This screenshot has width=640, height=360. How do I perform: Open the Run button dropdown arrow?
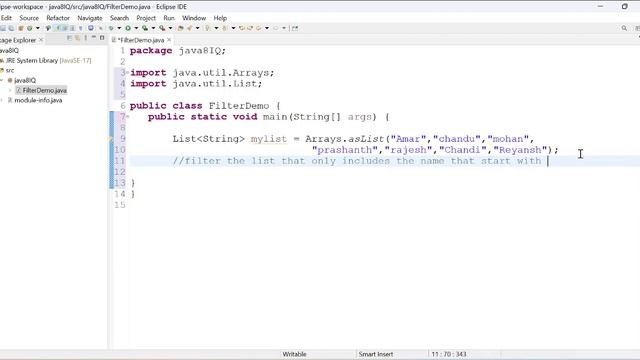coord(136,28)
